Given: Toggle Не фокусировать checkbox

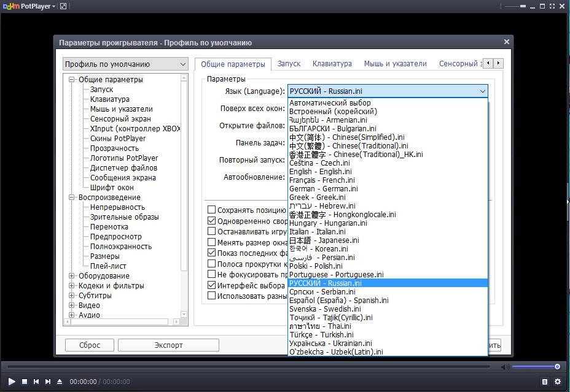Looking at the screenshot, I should tap(211, 274).
